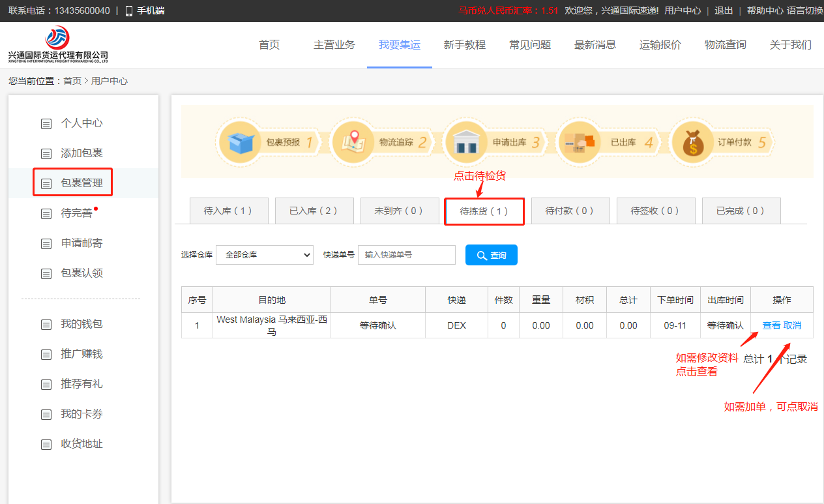Click the list icon beside 我的钱包

point(46,325)
